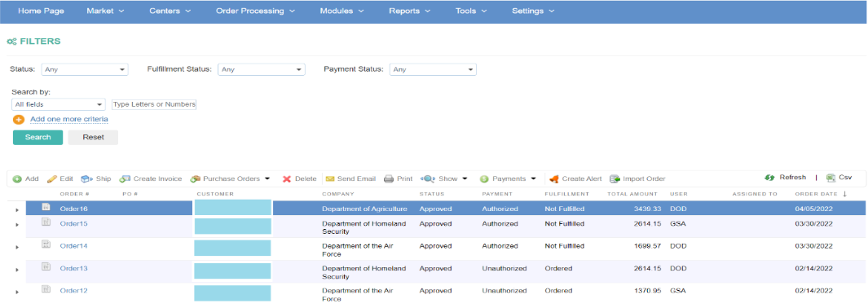Open the Order Processing menu

click(x=255, y=11)
